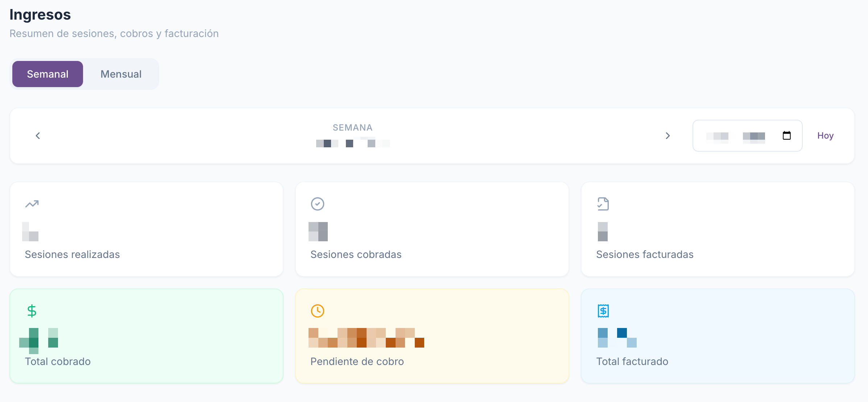Click the dollar icon for Total cobrado

click(32, 311)
